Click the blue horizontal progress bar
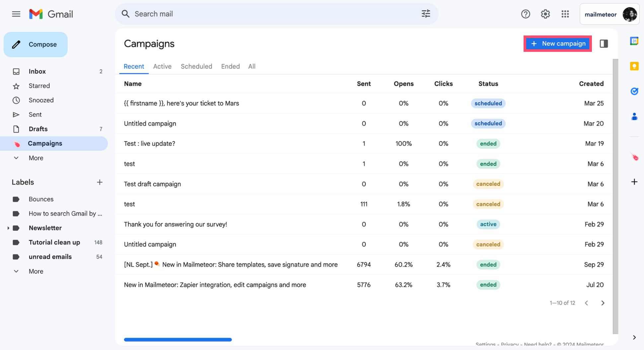 pyautogui.click(x=178, y=339)
